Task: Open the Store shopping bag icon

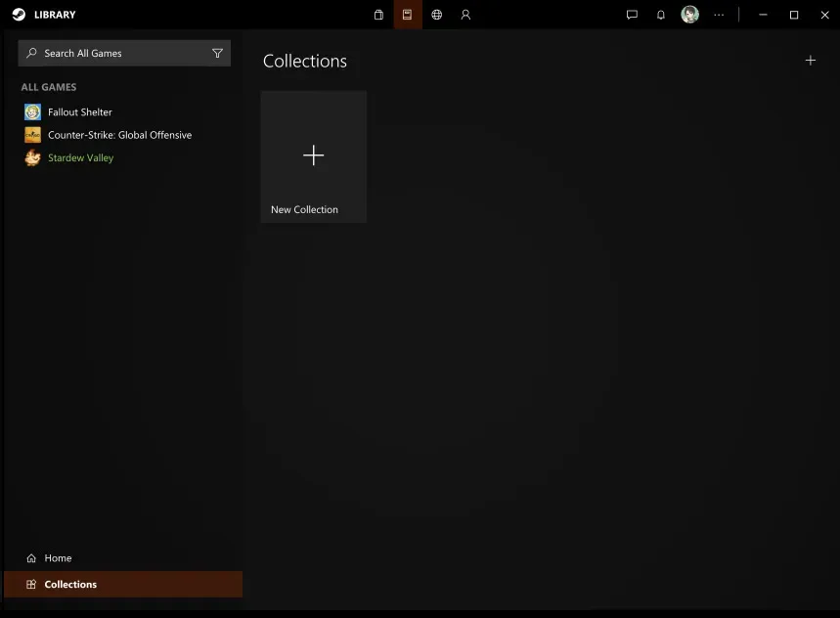Action: [x=378, y=15]
